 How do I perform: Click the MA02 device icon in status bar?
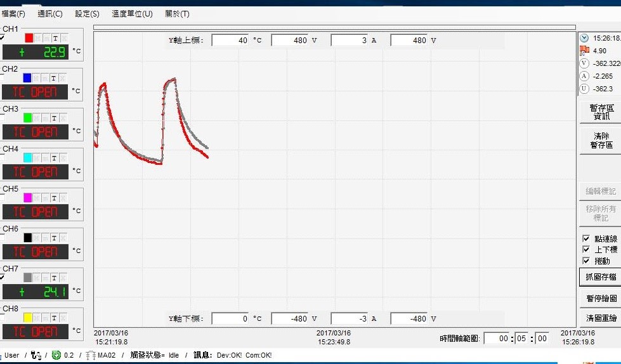91,356
